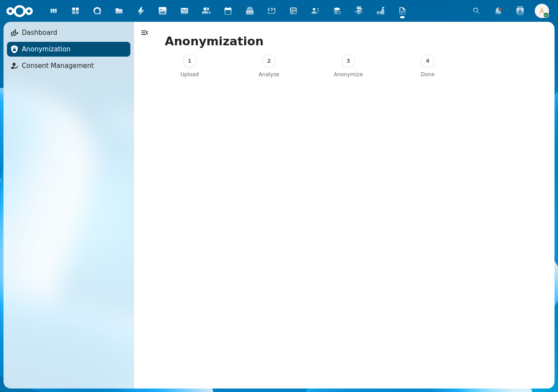Open the Photos app icon
This screenshot has height=392, width=558.
click(163, 11)
